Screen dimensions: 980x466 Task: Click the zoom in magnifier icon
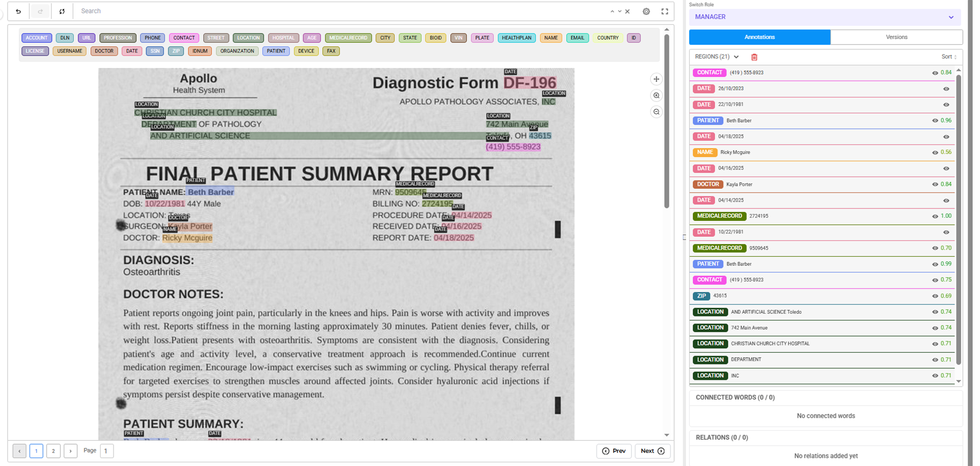[x=656, y=96]
